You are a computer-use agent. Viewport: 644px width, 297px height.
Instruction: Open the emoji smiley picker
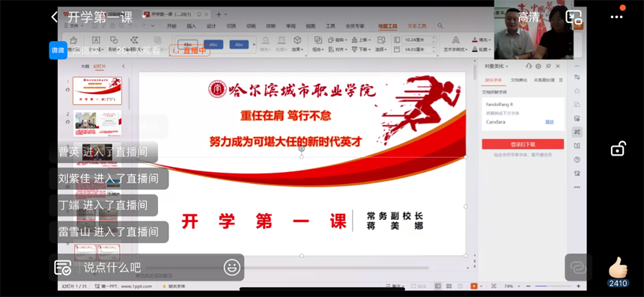(232, 268)
